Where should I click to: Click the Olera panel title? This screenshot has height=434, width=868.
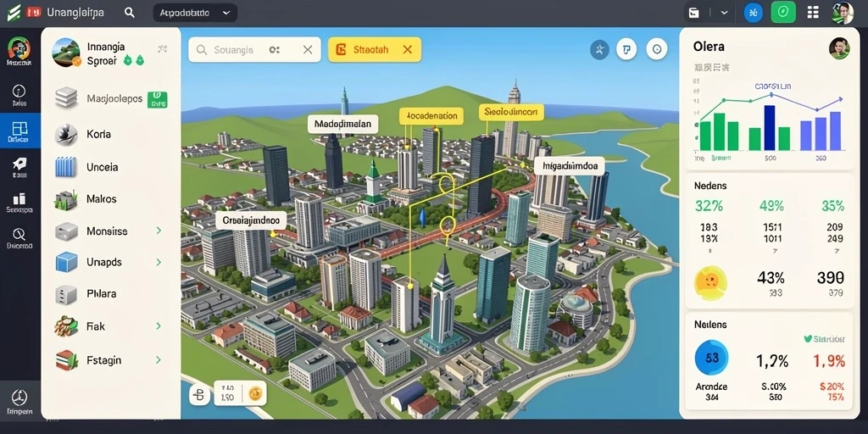pos(709,47)
